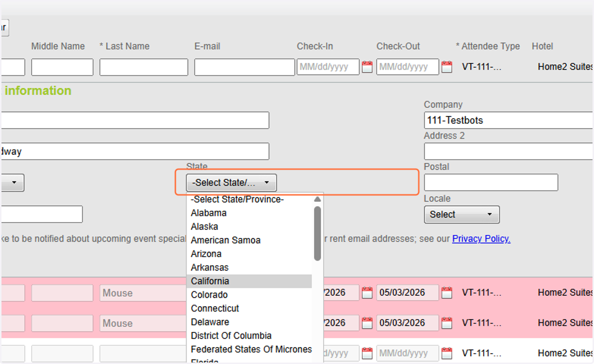Image resolution: width=594 pixels, height=364 pixels.
Task: Open the Privacy Policy link
Action: point(481,239)
